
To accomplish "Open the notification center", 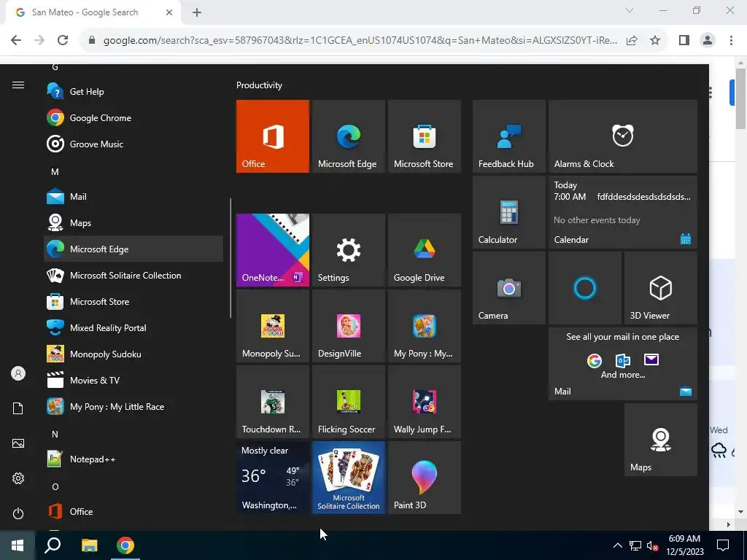I will pyautogui.click(x=723, y=545).
